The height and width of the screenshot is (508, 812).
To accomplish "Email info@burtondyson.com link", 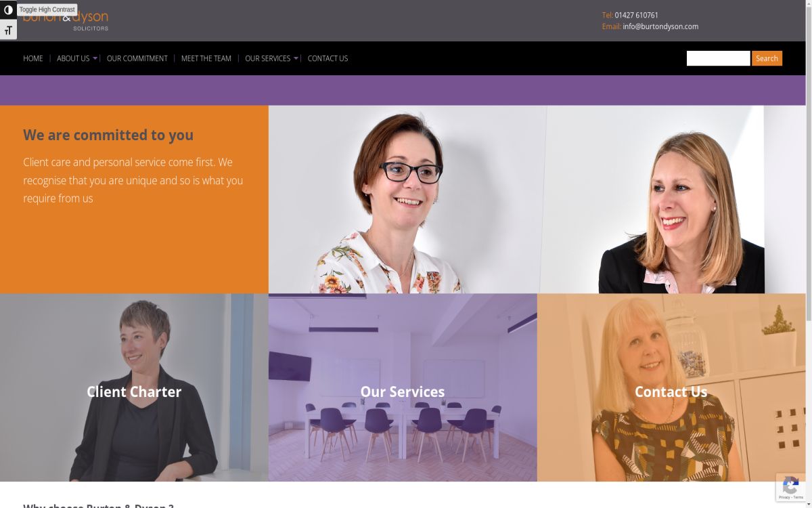I will pyautogui.click(x=660, y=26).
